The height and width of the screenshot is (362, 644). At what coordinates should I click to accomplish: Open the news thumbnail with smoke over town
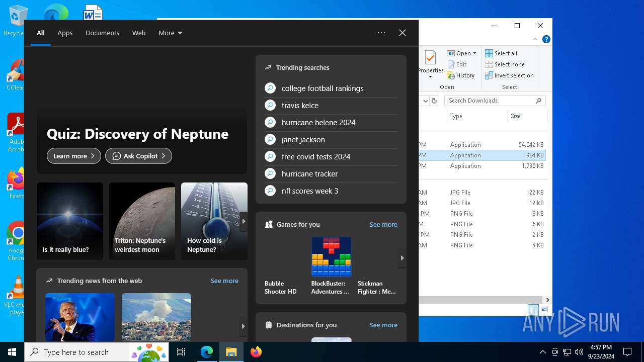pyautogui.click(x=156, y=317)
